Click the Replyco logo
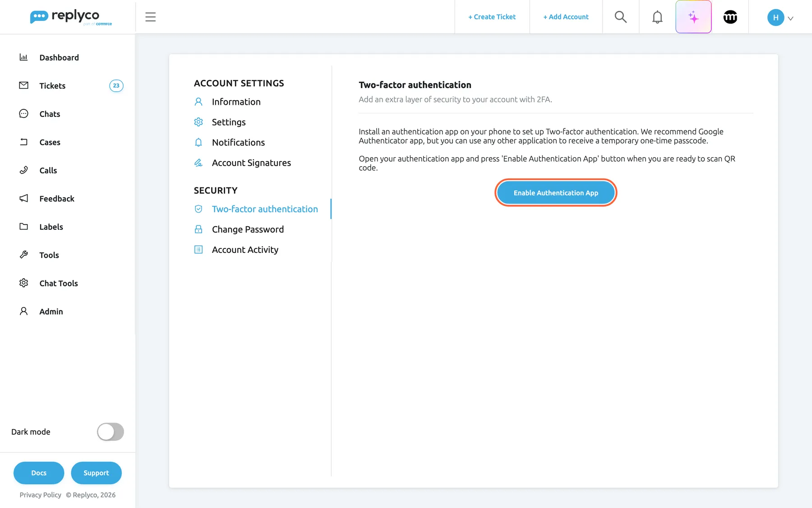This screenshot has width=812, height=508. (71, 17)
